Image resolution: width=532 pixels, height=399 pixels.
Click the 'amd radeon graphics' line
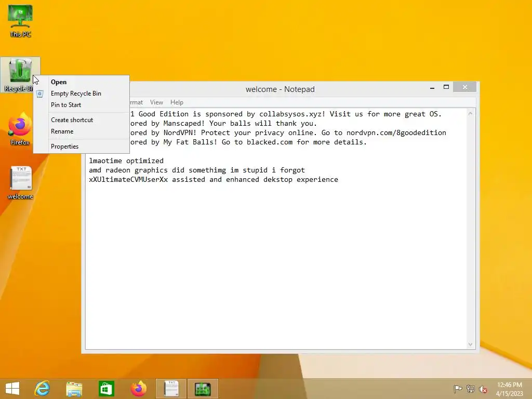(197, 170)
